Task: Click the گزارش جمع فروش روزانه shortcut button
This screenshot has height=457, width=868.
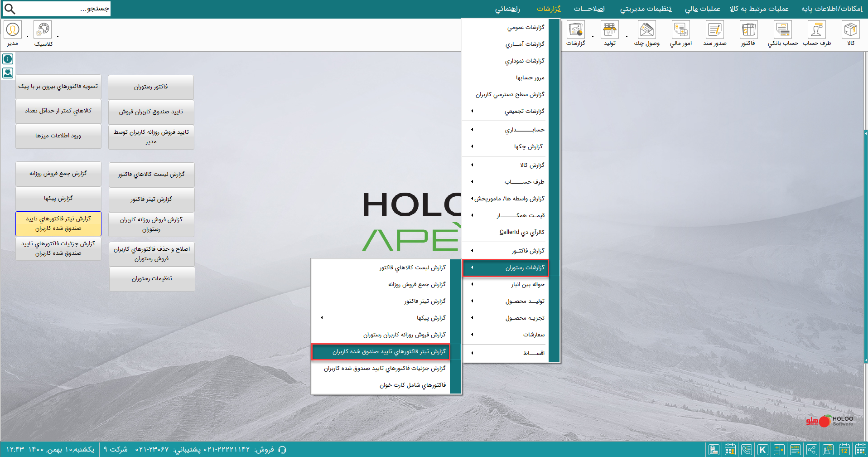Action: coord(58,174)
